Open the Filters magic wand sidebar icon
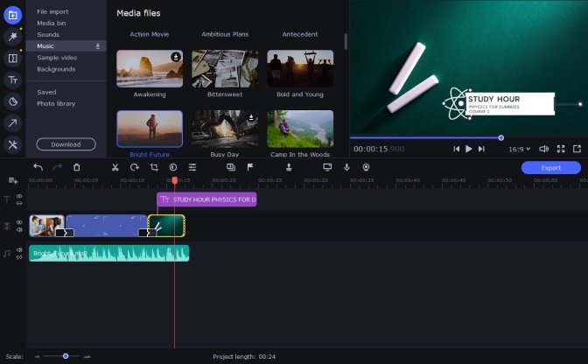Image resolution: width=588 pixels, height=364 pixels. pos(13,37)
